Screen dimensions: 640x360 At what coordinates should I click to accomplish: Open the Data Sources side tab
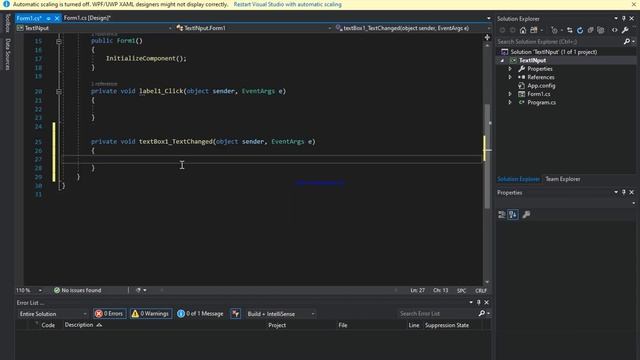[x=7, y=54]
